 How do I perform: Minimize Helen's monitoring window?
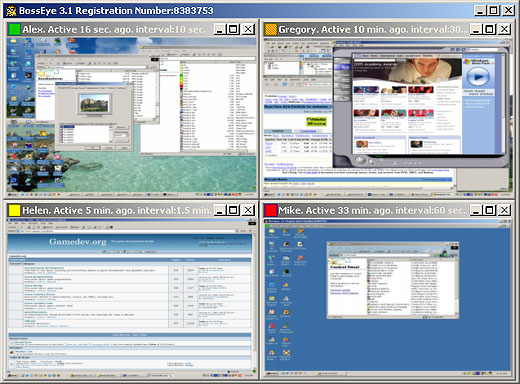click(220, 210)
